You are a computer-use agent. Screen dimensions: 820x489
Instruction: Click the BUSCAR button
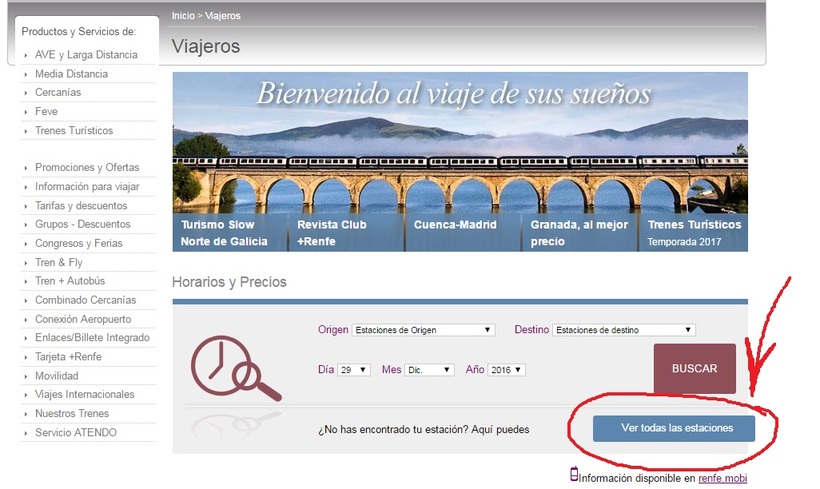coord(694,369)
